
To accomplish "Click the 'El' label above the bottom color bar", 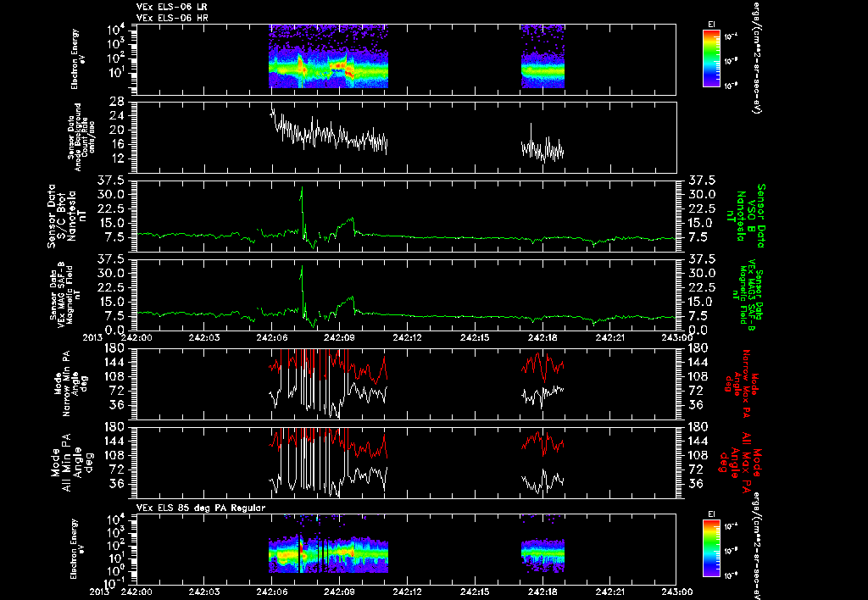I will [x=711, y=514].
